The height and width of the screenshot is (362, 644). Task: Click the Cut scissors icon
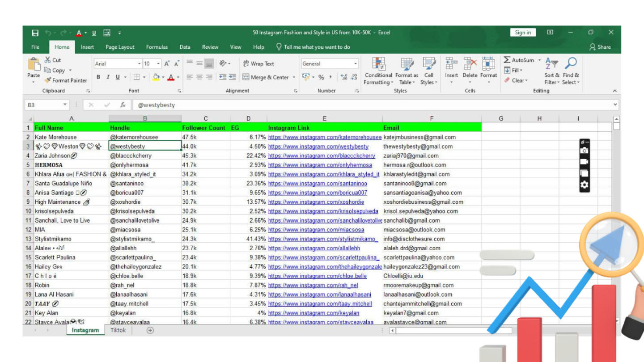pyautogui.click(x=47, y=60)
